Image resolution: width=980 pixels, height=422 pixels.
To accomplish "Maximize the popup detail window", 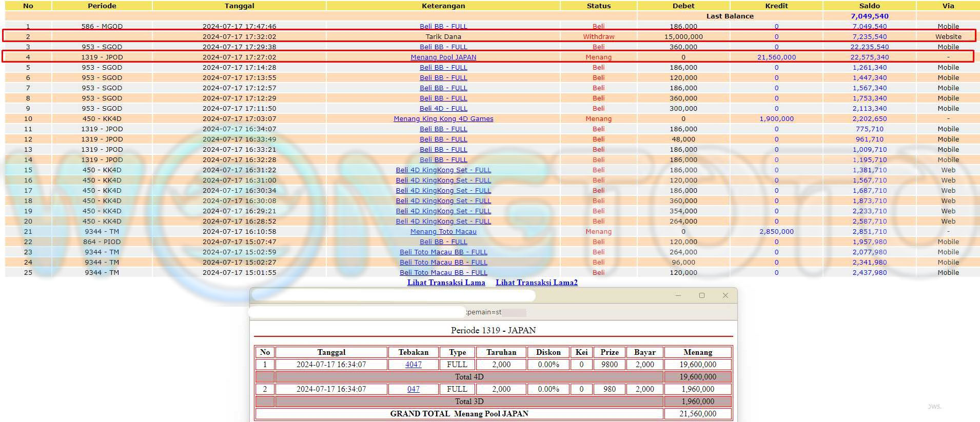I will pos(701,295).
